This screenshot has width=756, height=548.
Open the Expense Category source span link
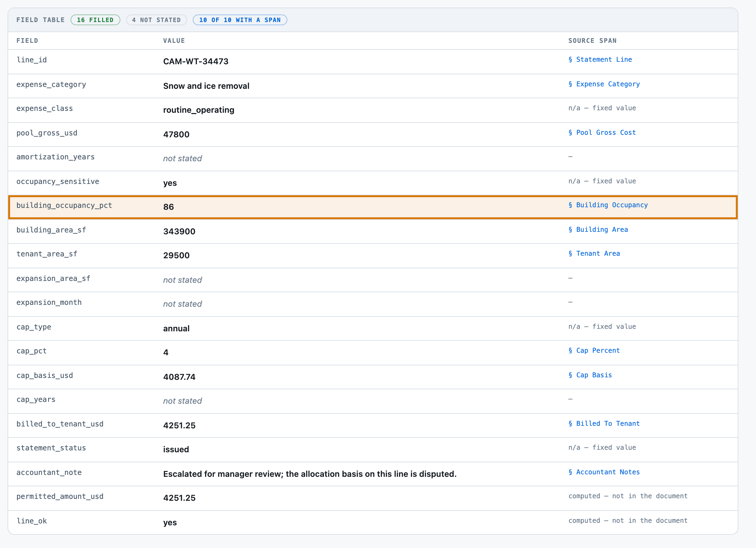pos(604,84)
